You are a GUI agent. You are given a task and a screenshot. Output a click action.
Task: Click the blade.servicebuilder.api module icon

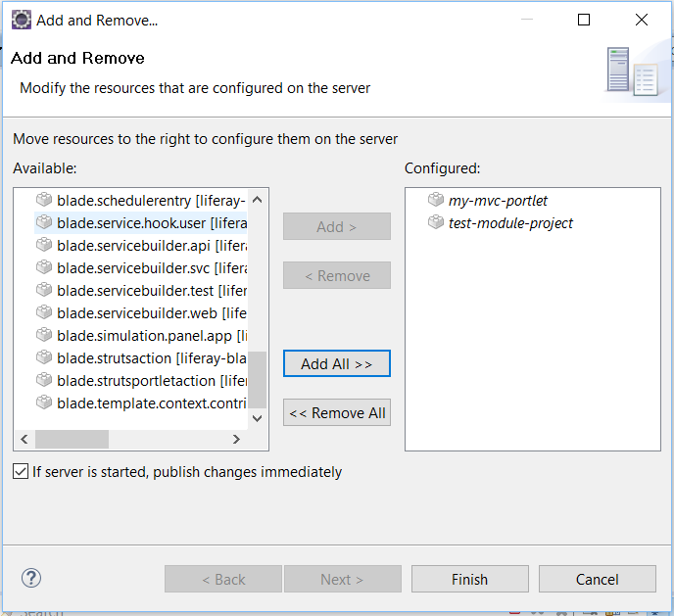(x=44, y=245)
